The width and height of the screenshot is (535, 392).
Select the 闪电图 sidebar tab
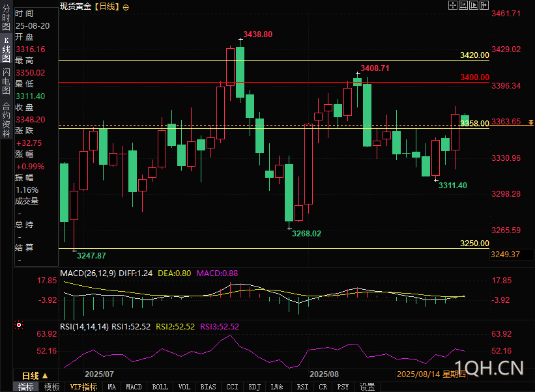pyautogui.click(x=6, y=81)
